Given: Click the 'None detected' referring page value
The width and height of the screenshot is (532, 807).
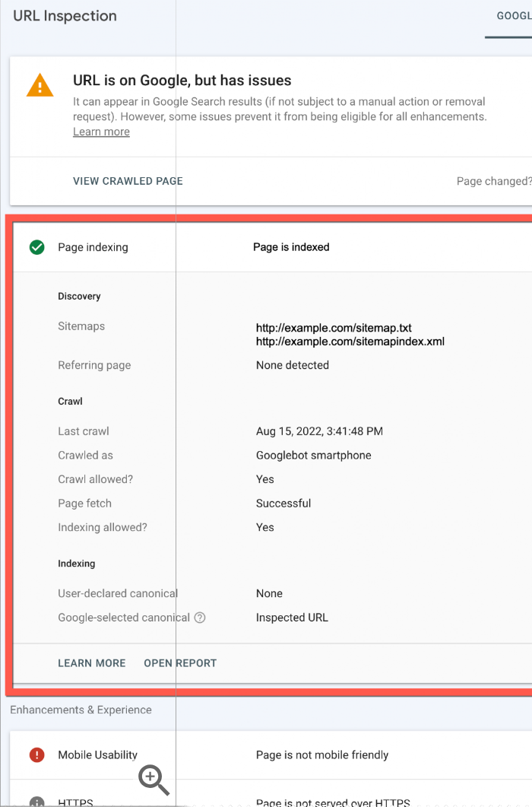Looking at the screenshot, I should (293, 365).
